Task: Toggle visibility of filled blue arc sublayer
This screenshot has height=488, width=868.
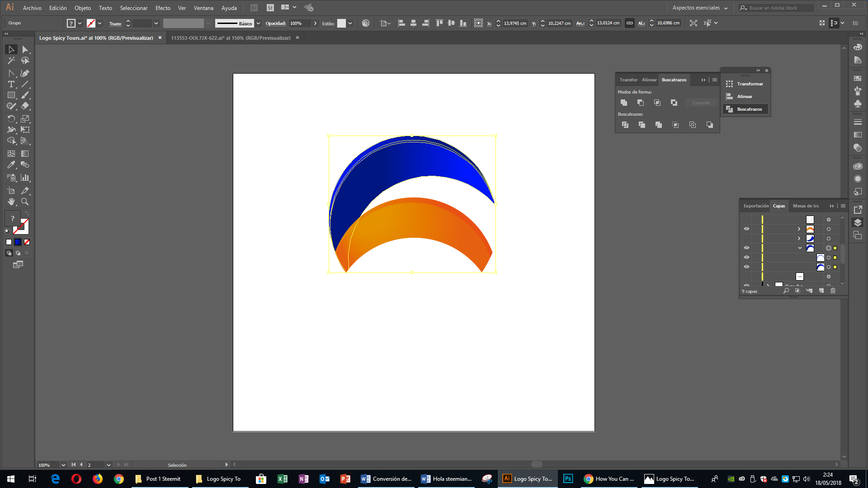Action: pyautogui.click(x=746, y=267)
